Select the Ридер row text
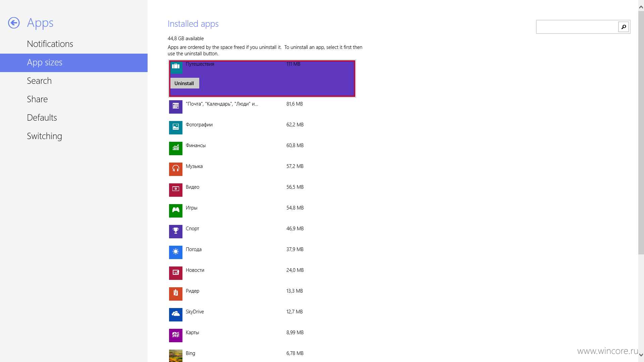The width and height of the screenshot is (644, 362). pyautogui.click(x=193, y=291)
